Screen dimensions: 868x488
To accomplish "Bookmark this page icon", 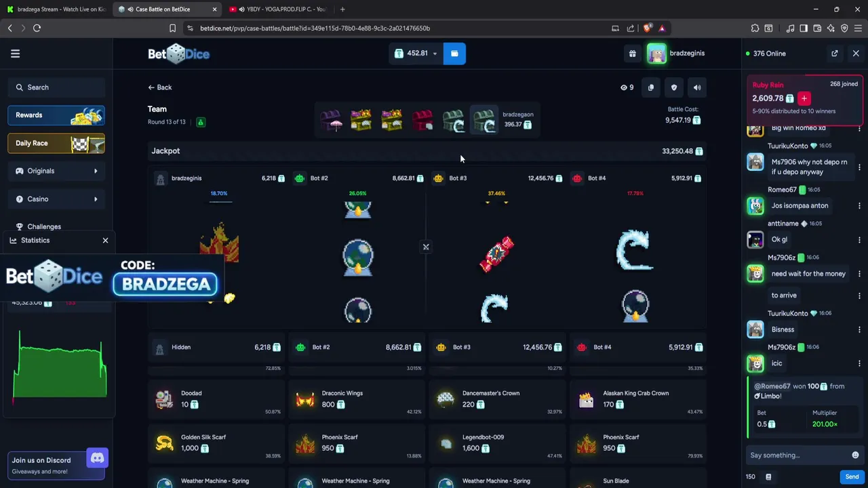I will coord(172,28).
